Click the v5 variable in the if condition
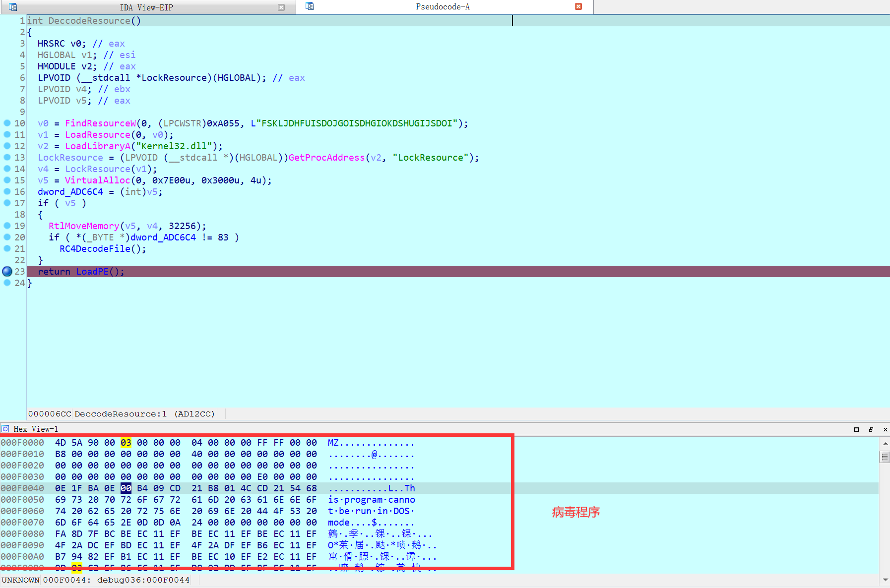 (x=70, y=203)
